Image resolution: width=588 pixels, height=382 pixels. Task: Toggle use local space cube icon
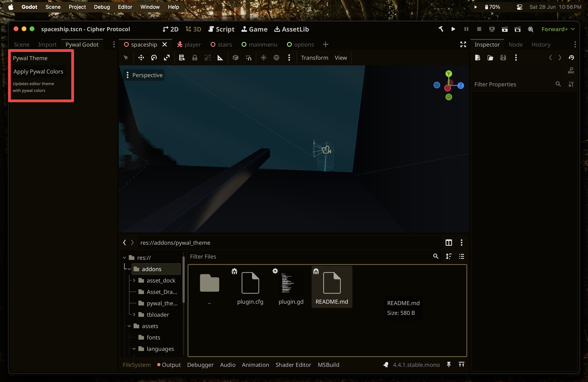click(x=235, y=58)
